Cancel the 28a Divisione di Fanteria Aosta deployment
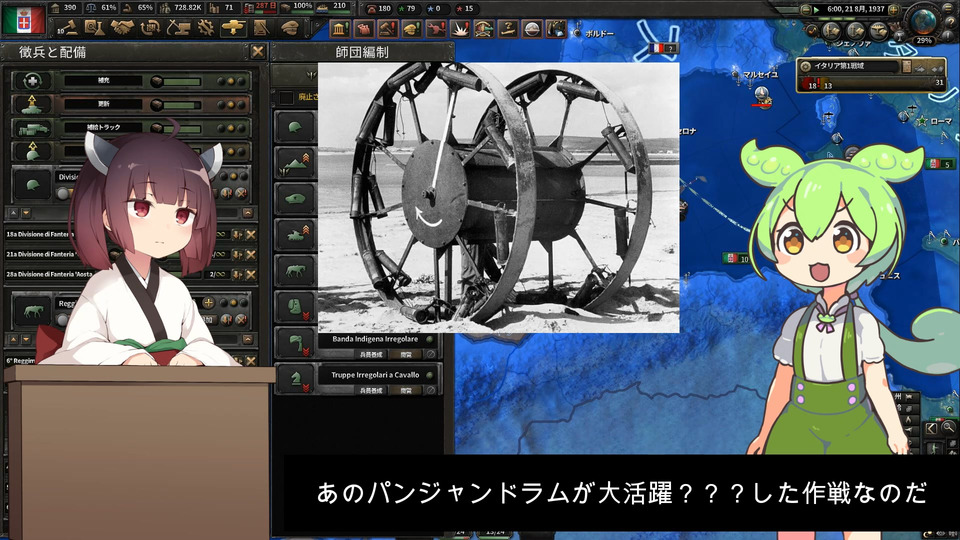Image resolution: width=960 pixels, height=540 pixels. point(250,275)
